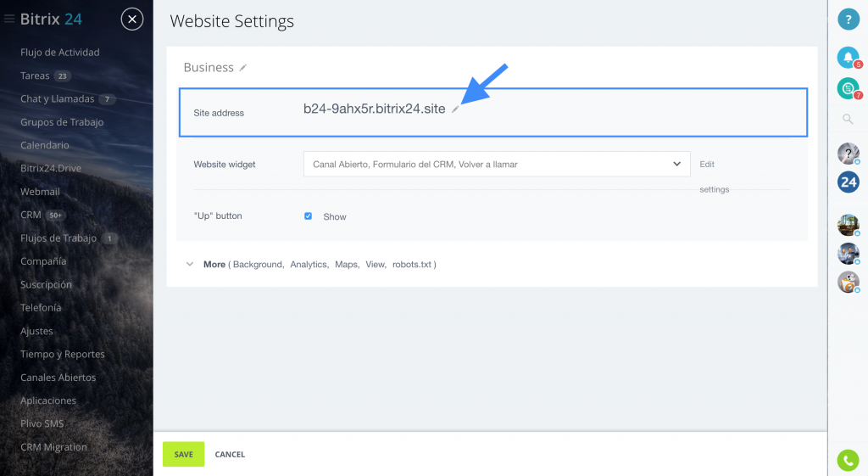
Task: Open Flujo de Actividad in sidebar
Action: (x=60, y=52)
